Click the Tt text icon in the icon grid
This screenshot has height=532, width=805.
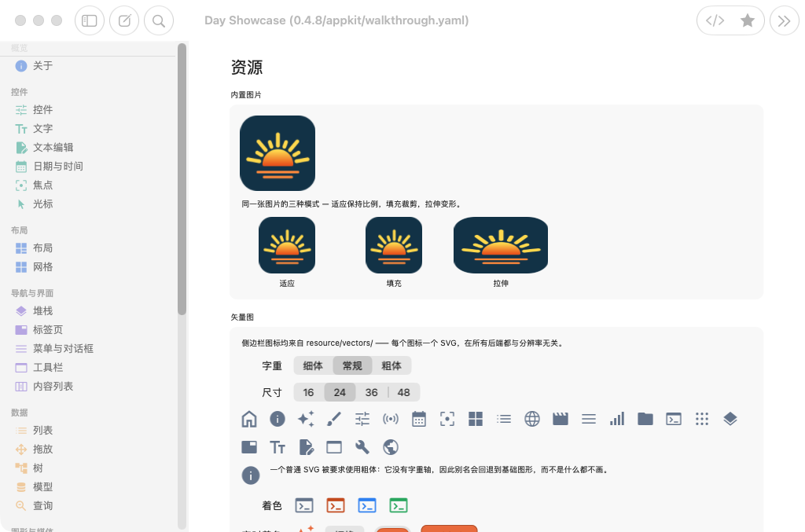pos(278,447)
